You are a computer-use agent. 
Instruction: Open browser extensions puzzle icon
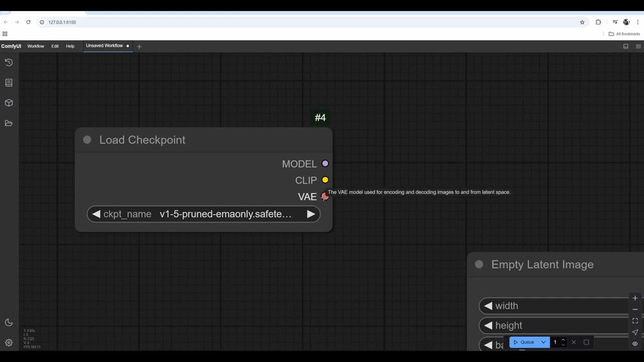[598, 22]
